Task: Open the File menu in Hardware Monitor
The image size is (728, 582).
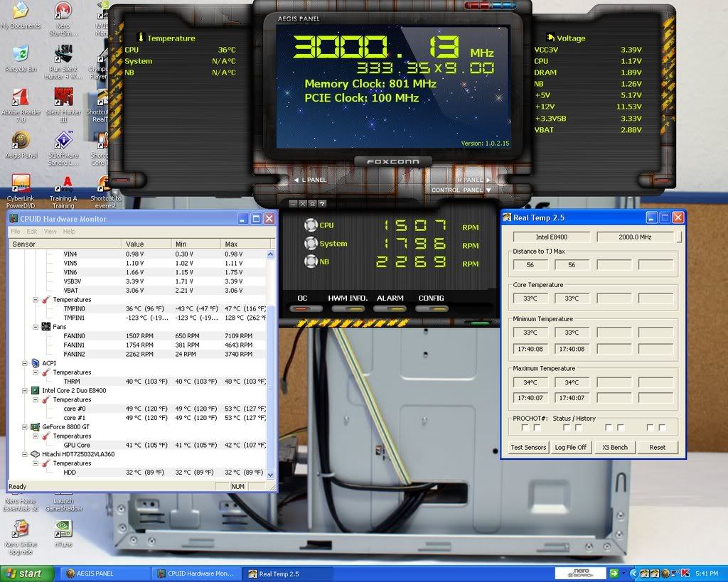Action: pos(16,232)
